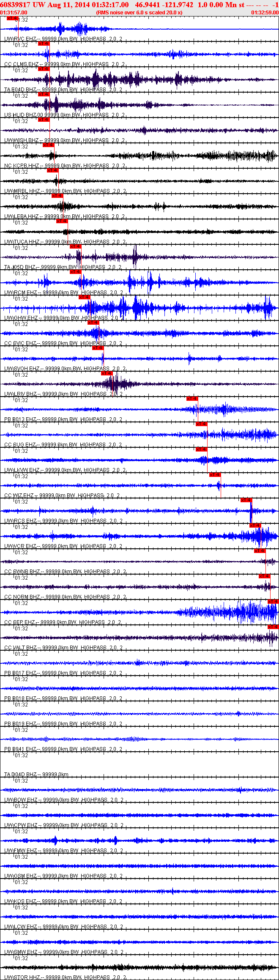Select the CC BVIC EHZ trace label
The height and width of the screenshot is (980, 279).
click(64, 343)
